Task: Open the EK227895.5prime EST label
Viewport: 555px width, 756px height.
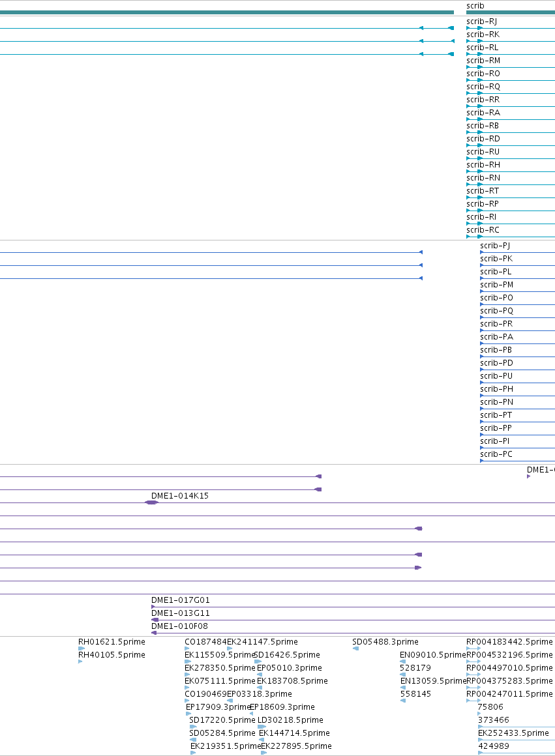Action: click(296, 746)
